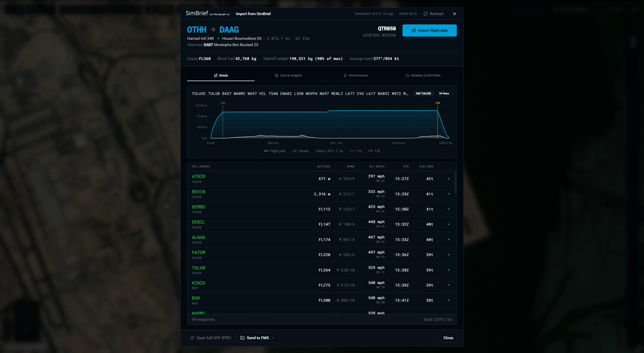Toggle the T/D legend entry
Screen dimensions: 644x353
[374, 151]
